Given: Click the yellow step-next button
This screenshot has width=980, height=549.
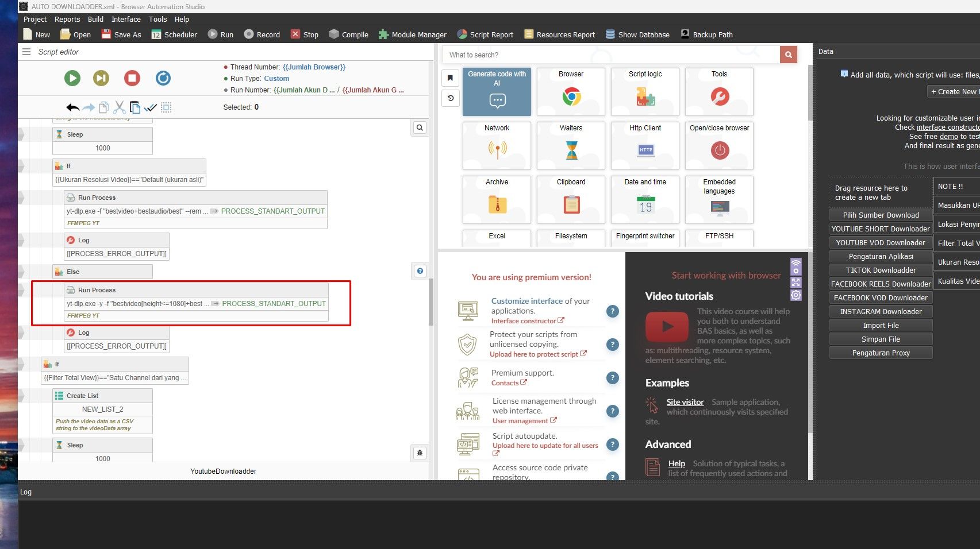Looking at the screenshot, I should click(101, 78).
